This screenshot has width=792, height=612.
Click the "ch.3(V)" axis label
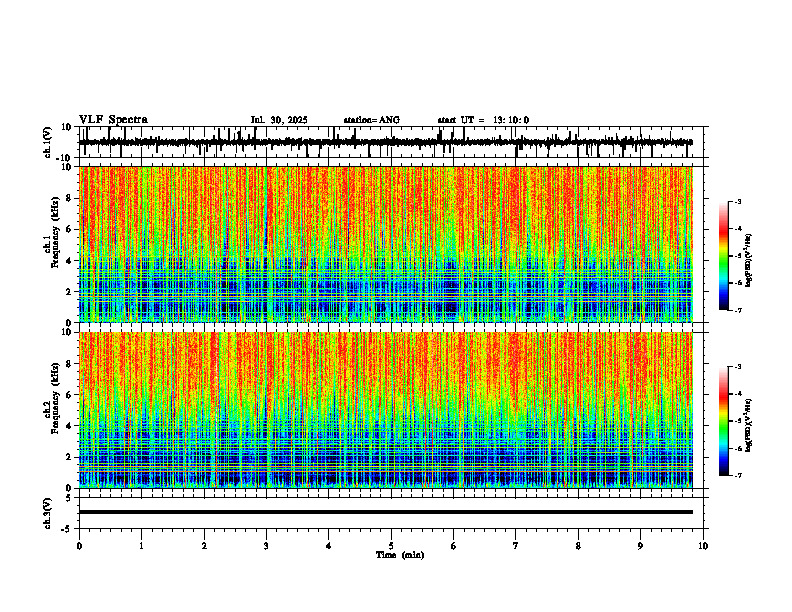click(48, 513)
